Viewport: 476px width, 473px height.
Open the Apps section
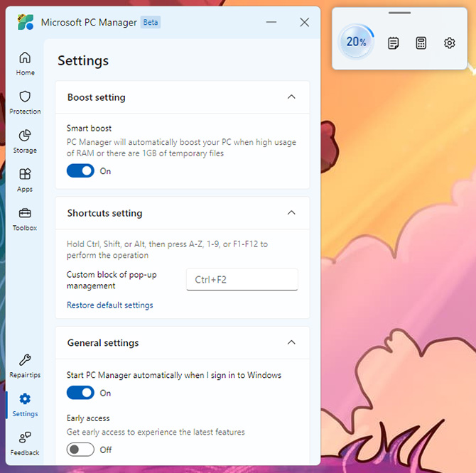pyautogui.click(x=25, y=180)
